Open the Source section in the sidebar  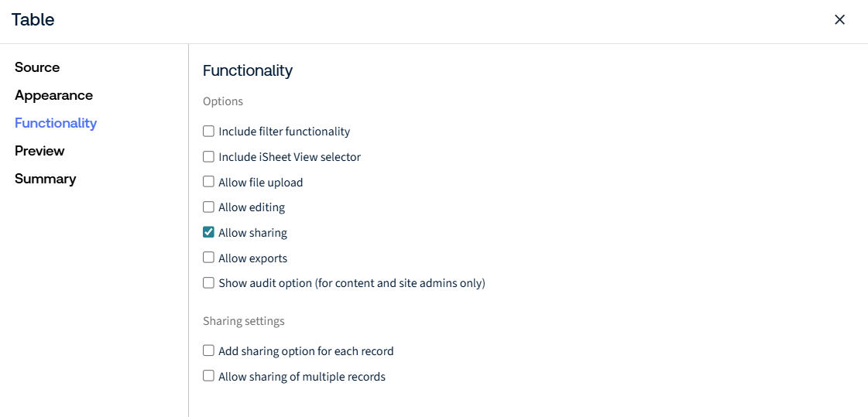point(37,67)
